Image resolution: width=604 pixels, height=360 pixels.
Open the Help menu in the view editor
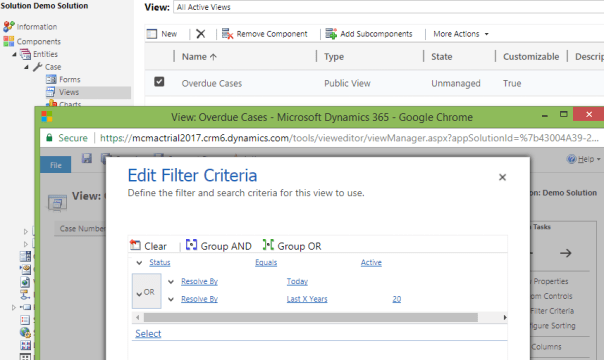coord(584,159)
